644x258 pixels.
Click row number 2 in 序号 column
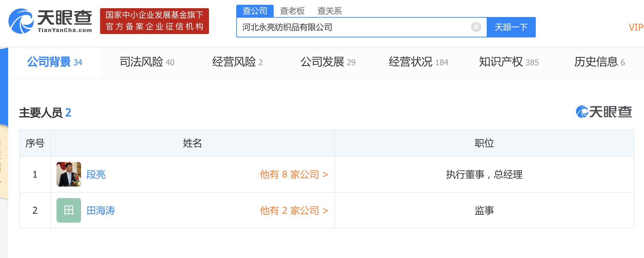click(x=35, y=211)
